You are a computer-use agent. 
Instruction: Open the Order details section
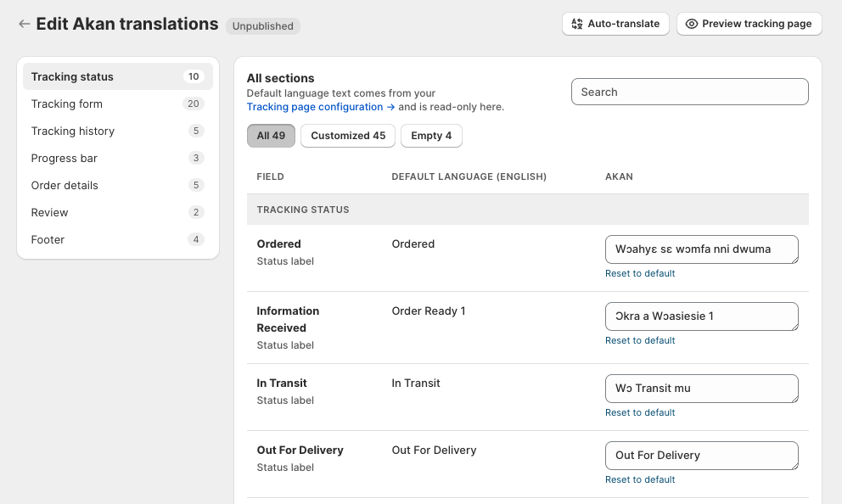coord(118,185)
